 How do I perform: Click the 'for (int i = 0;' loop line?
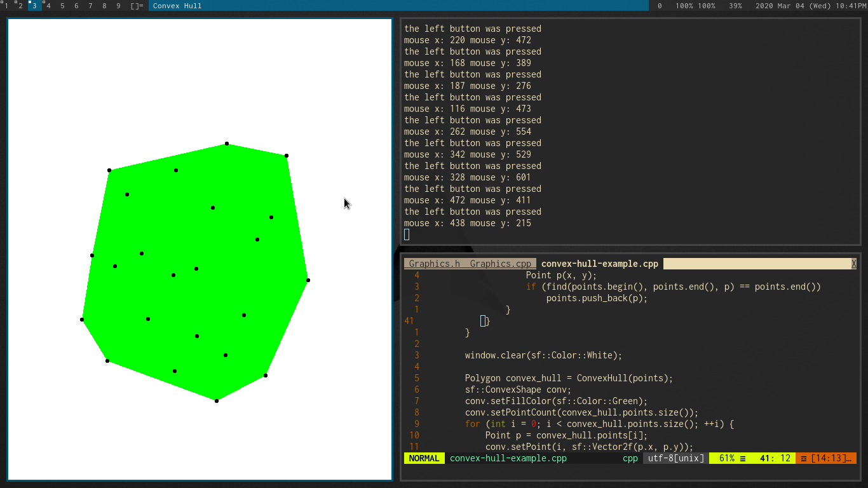pyautogui.click(x=600, y=424)
